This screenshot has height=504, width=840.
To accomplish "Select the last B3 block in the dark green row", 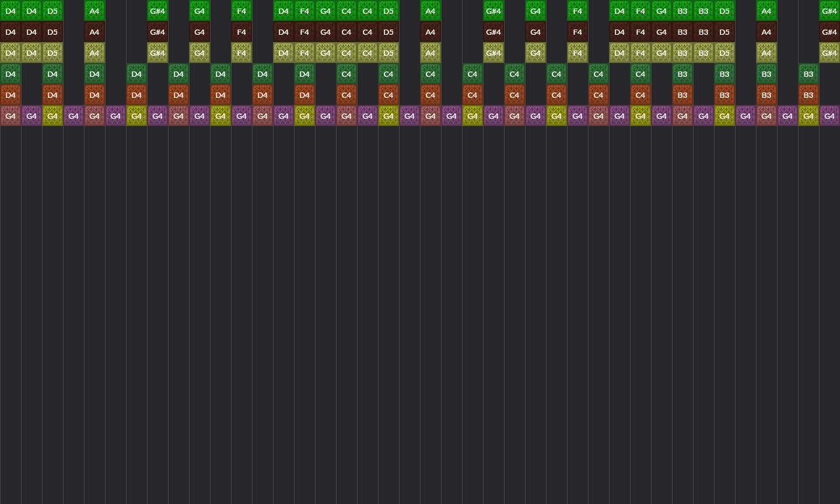I will coord(808,74).
